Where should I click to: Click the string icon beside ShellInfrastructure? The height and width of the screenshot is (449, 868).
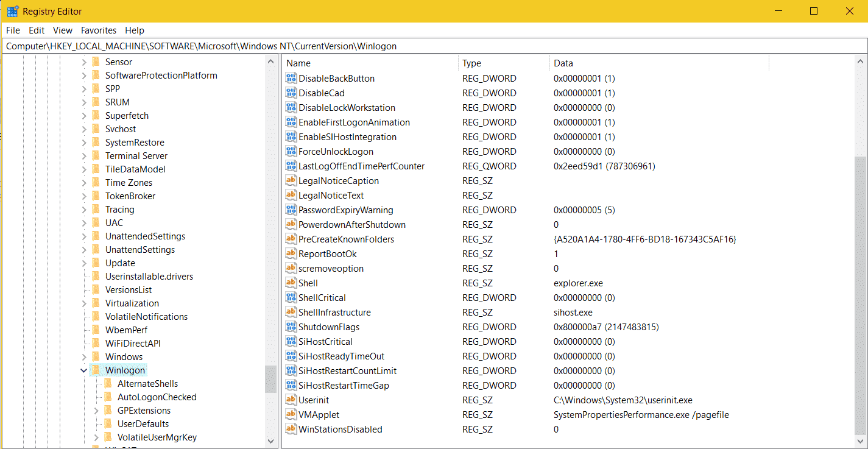[x=291, y=313]
